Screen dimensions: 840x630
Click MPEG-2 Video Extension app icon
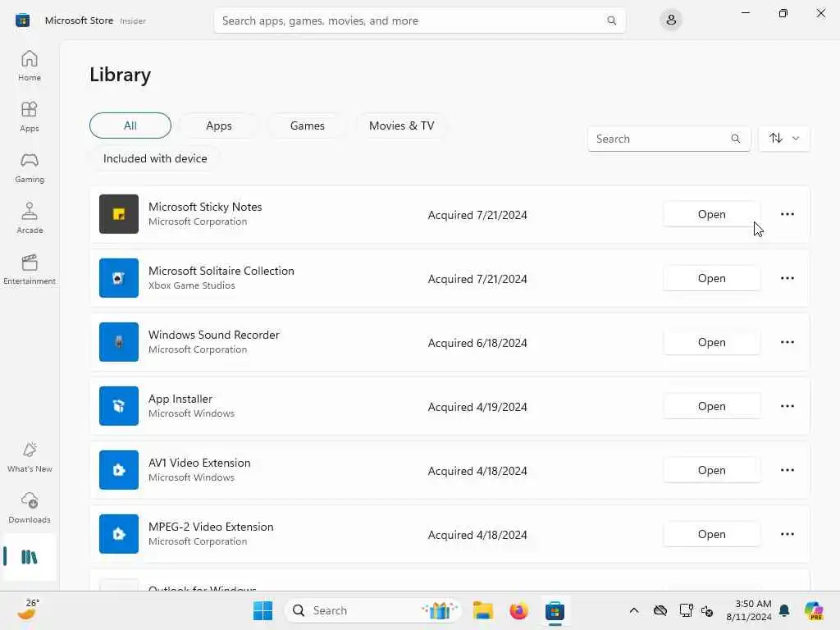click(x=119, y=534)
